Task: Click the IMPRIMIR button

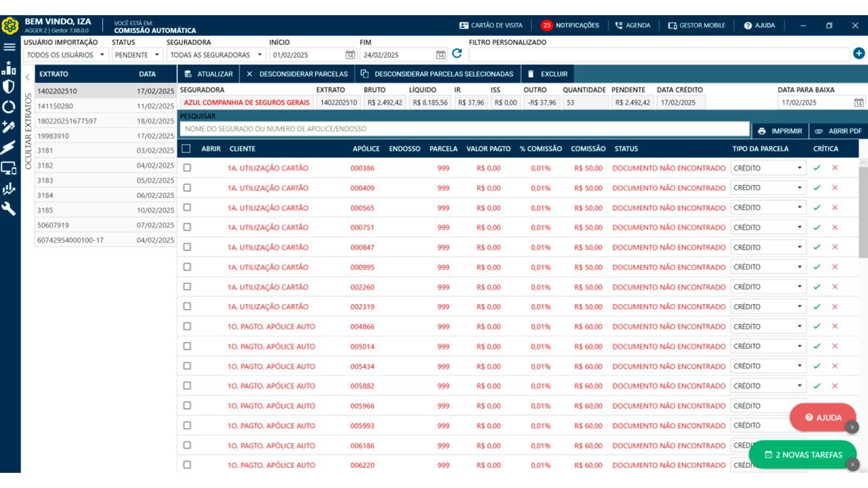Action: 780,131
